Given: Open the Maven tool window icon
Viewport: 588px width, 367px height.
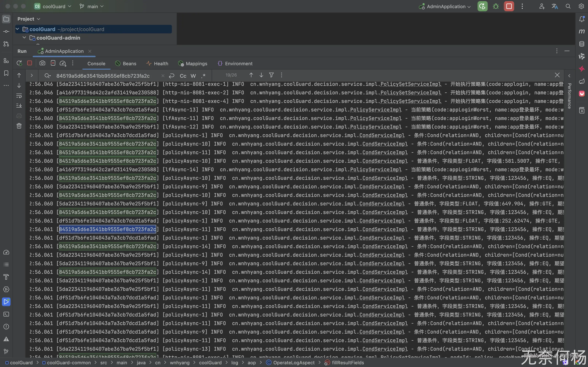Looking at the screenshot, I should pyautogui.click(x=582, y=31).
